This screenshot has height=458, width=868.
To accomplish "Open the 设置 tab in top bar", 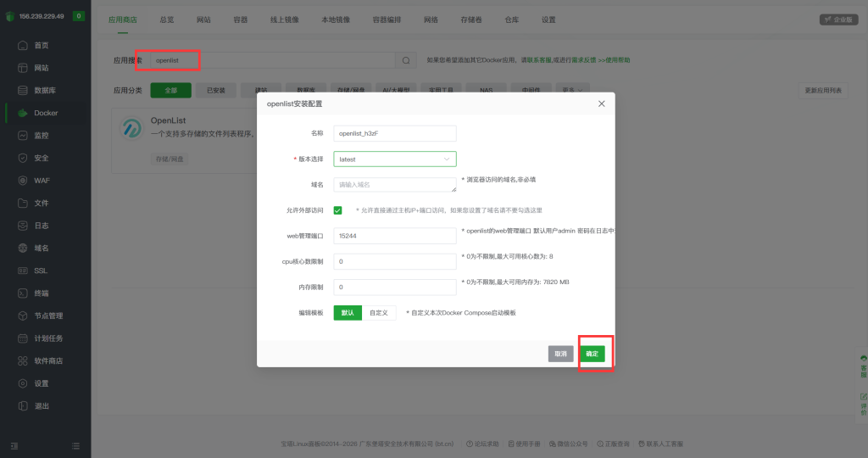I will pyautogui.click(x=548, y=20).
